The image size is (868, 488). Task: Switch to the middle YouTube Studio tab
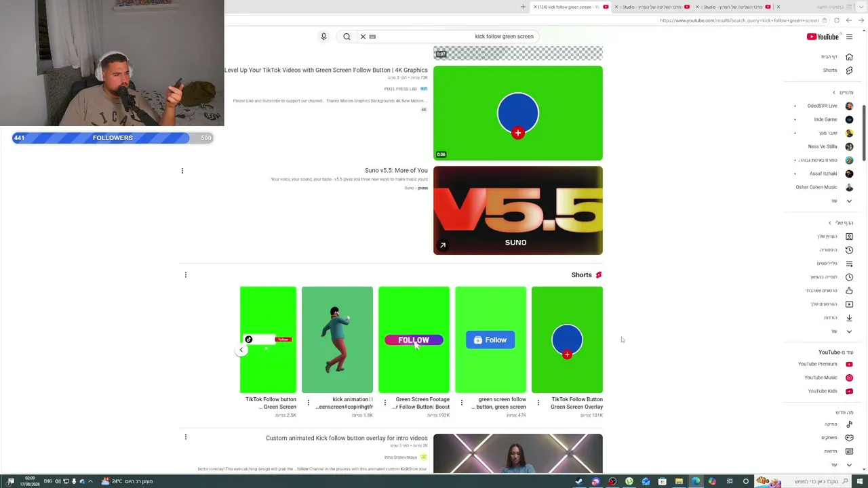pyautogui.click(x=652, y=7)
